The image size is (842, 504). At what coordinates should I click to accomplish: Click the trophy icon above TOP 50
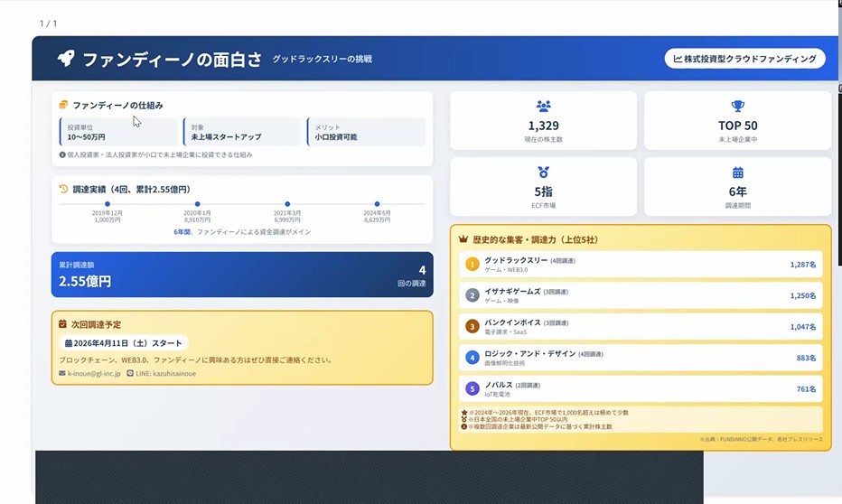(738, 106)
